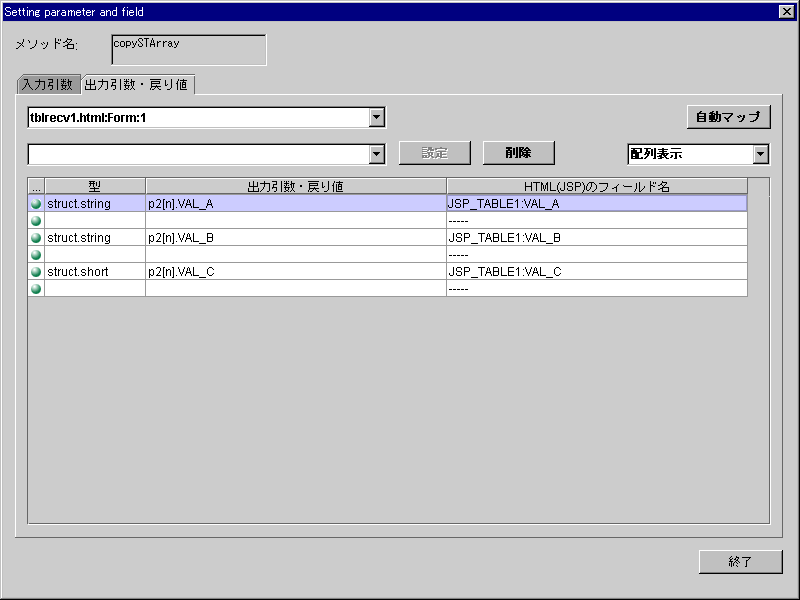The width and height of the screenshot is (800, 600).
Task: Click the 削除 button
Action: tap(518, 153)
